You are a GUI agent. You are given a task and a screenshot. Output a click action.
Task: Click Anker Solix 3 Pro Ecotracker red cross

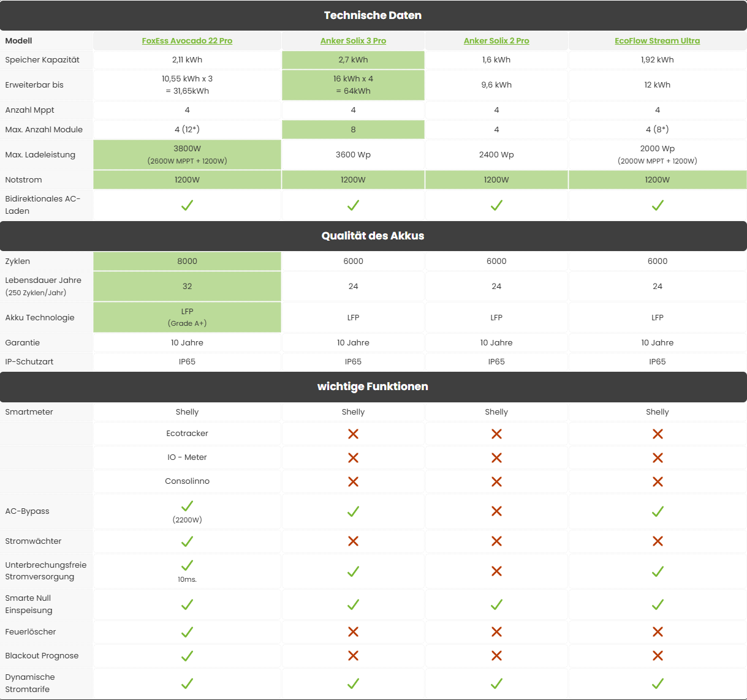pyautogui.click(x=353, y=434)
